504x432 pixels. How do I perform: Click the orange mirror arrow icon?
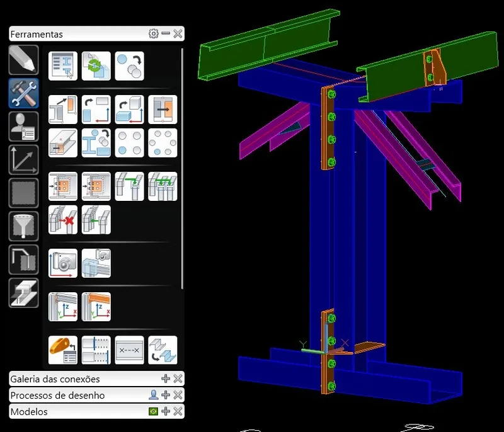click(x=163, y=110)
